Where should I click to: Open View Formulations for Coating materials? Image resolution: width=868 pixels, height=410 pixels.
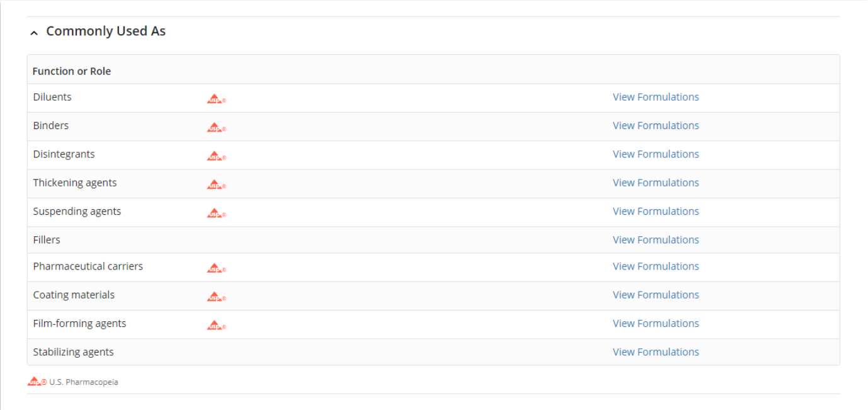click(656, 295)
